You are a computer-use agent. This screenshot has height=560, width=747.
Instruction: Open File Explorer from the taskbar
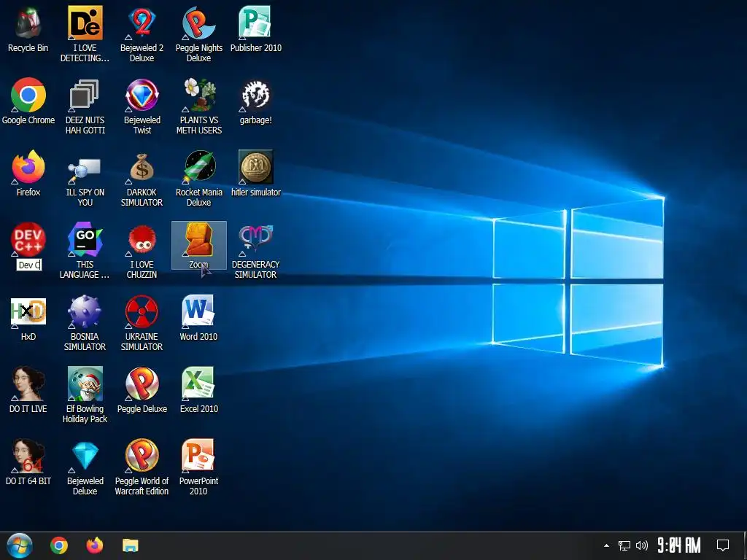point(130,545)
